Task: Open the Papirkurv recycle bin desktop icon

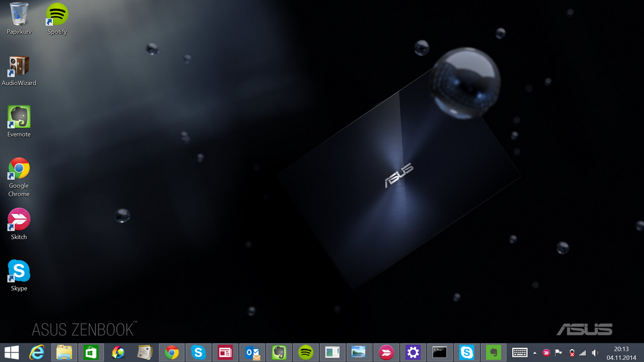Action: [19, 19]
